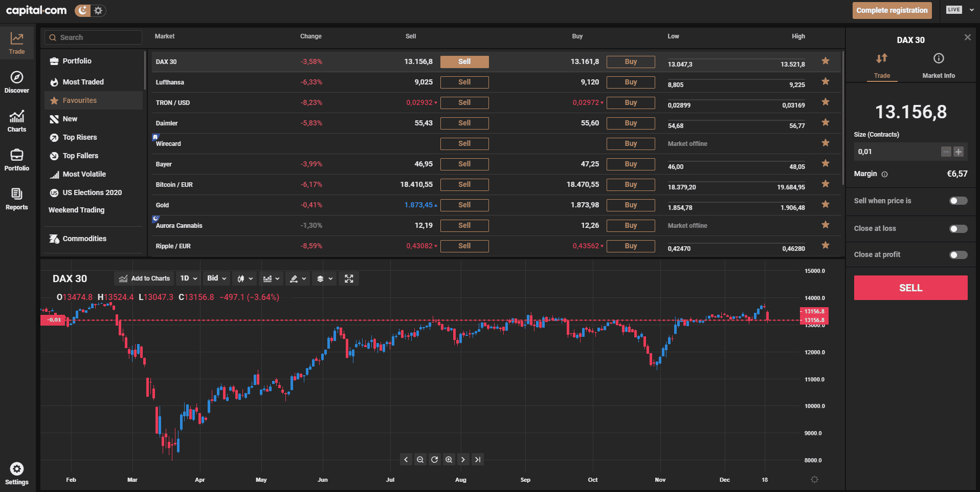Close the DAX 30 trade panel
The height and width of the screenshot is (492, 980).
coord(967,37)
